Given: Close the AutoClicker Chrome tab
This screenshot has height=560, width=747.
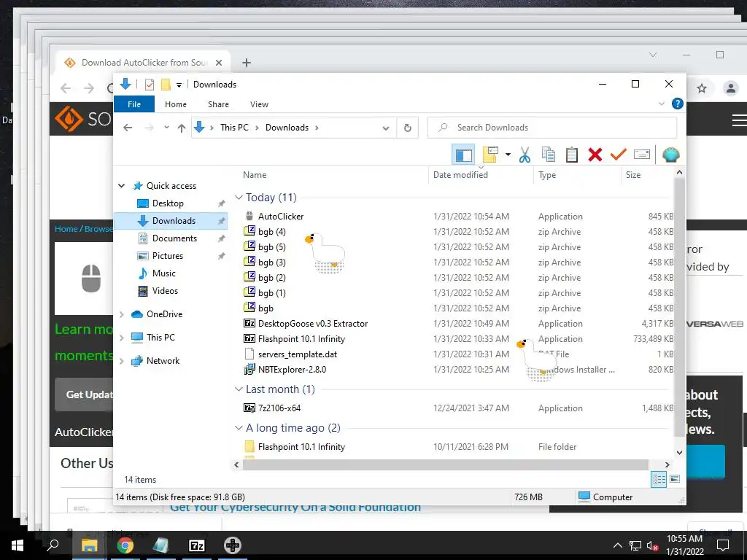Looking at the screenshot, I should pos(219,63).
